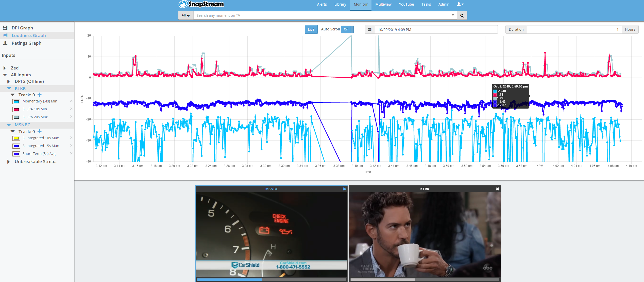The image size is (644, 282).
Task: Go to the Alerts menu
Action: pyautogui.click(x=322, y=4)
